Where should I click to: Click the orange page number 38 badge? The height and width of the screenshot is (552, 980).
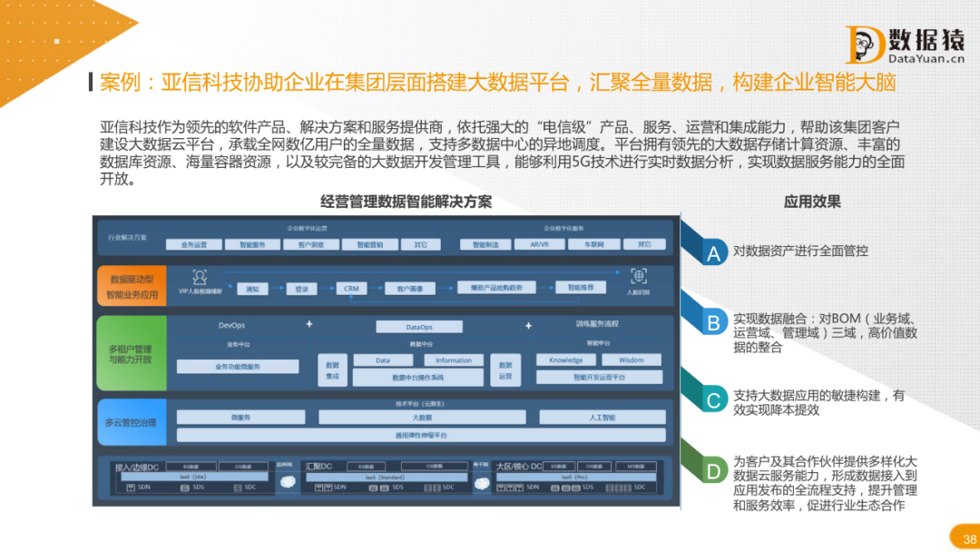tap(965, 537)
